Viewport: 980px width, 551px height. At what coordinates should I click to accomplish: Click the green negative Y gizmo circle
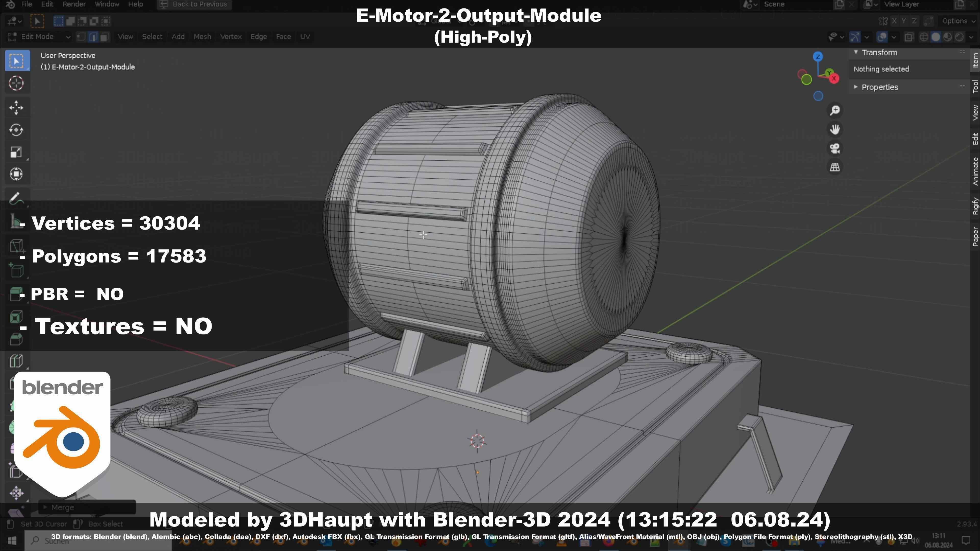click(x=806, y=80)
